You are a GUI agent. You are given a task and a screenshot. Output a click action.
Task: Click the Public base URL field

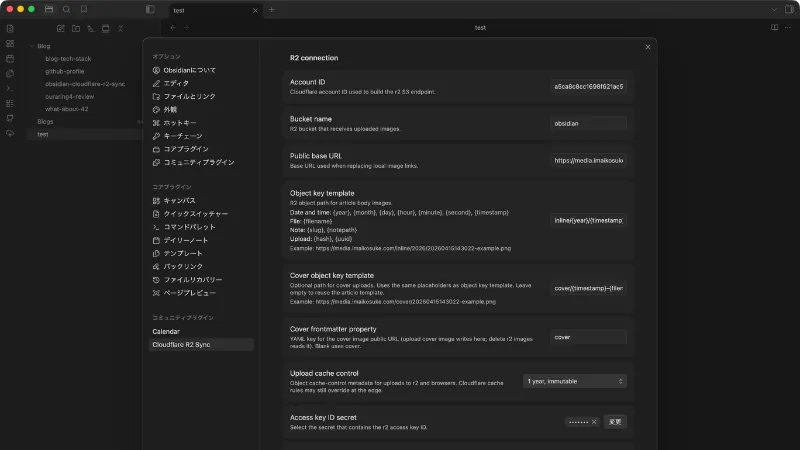(x=588, y=160)
